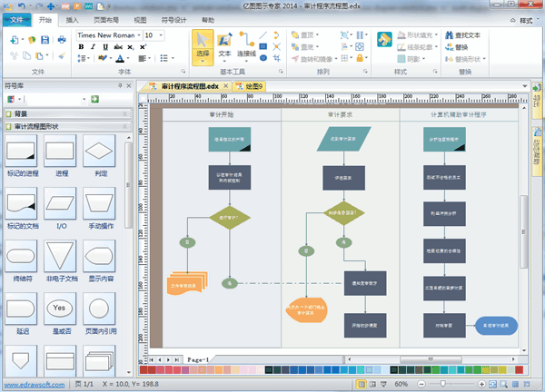Click the save disk icon in ribbon
The width and height of the screenshot is (545, 392).
pos(45,40)
